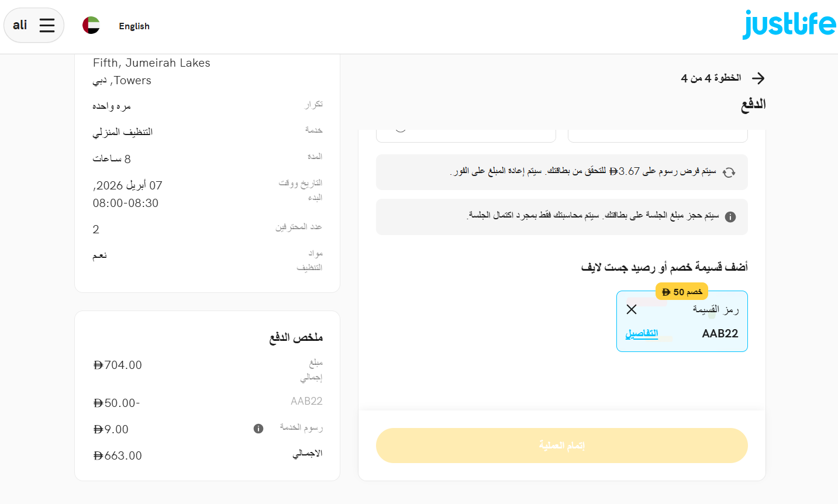Remove voucher AAB22 using the X icon

tap(631, 309)
